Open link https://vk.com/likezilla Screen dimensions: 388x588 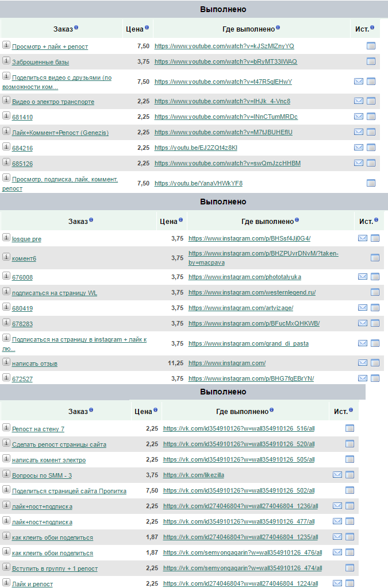[194, 475]
